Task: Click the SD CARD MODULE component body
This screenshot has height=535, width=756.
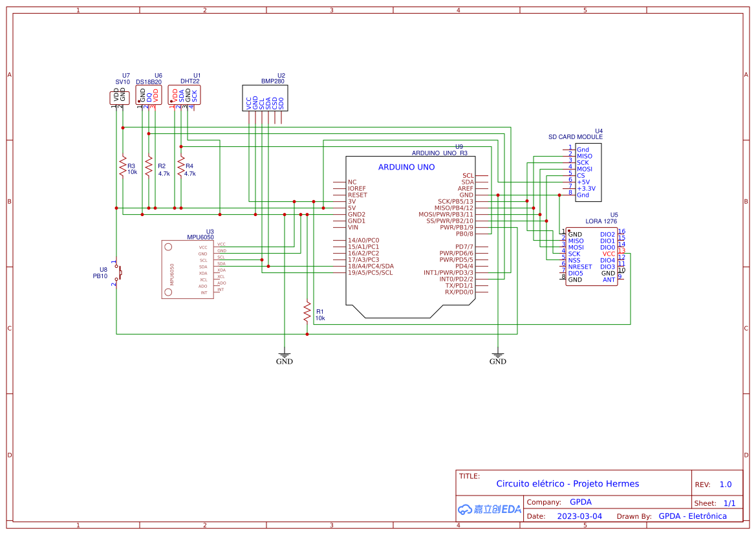Action: coord(588,171)
